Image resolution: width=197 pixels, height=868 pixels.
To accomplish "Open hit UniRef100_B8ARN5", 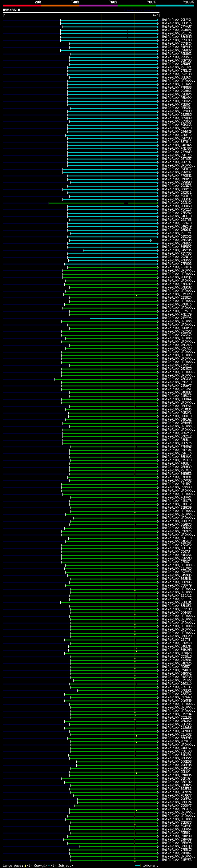I will [177, 37].
